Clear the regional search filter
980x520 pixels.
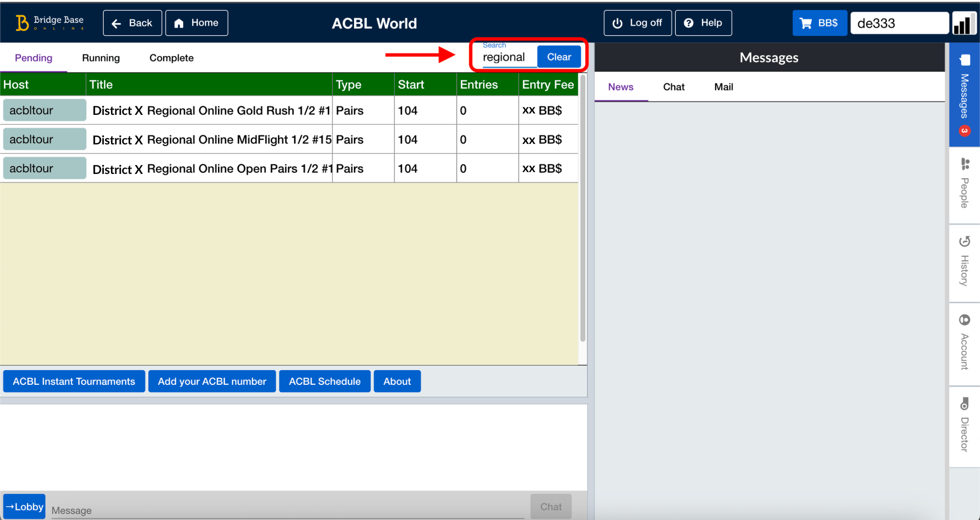click(559, 57)
